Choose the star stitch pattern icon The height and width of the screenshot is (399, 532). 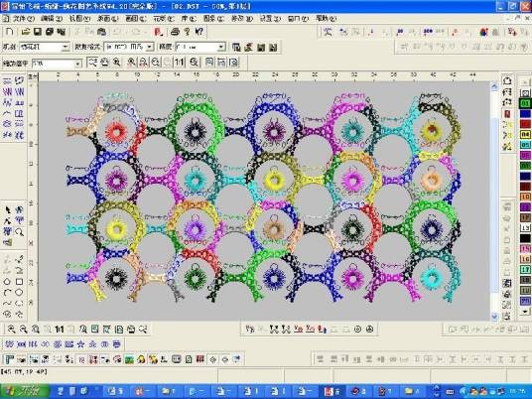pyautogui.click(x=80, y=344)
